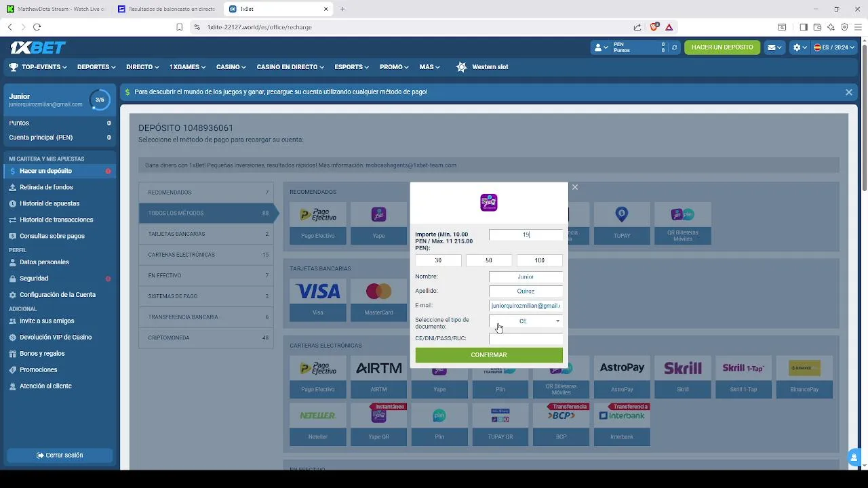Confirm the deposit with CONFIRMAR
Viewport: 868px width, 488px height.
point(489,355)
